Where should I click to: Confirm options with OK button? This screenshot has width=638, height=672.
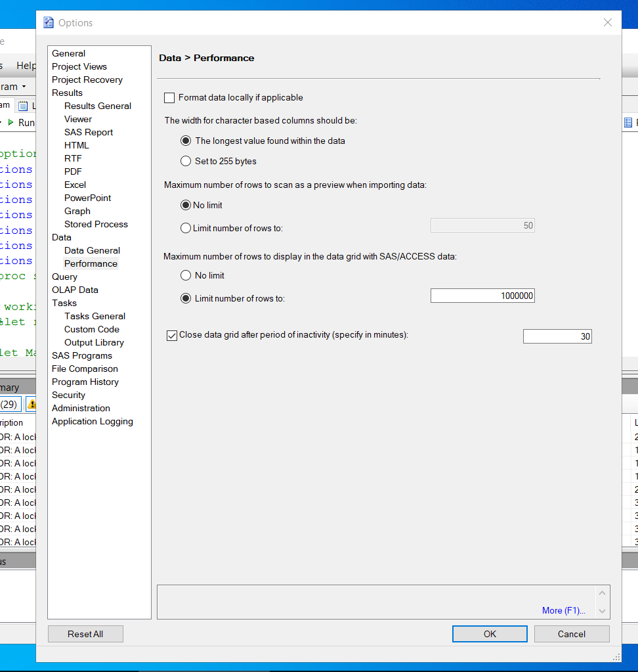pos(490,634)
